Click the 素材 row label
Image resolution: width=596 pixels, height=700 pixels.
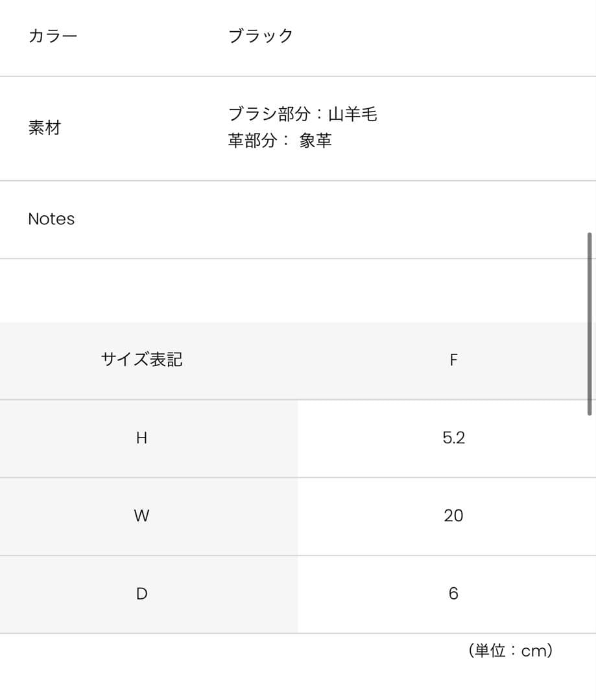click(x=44, y=128)
